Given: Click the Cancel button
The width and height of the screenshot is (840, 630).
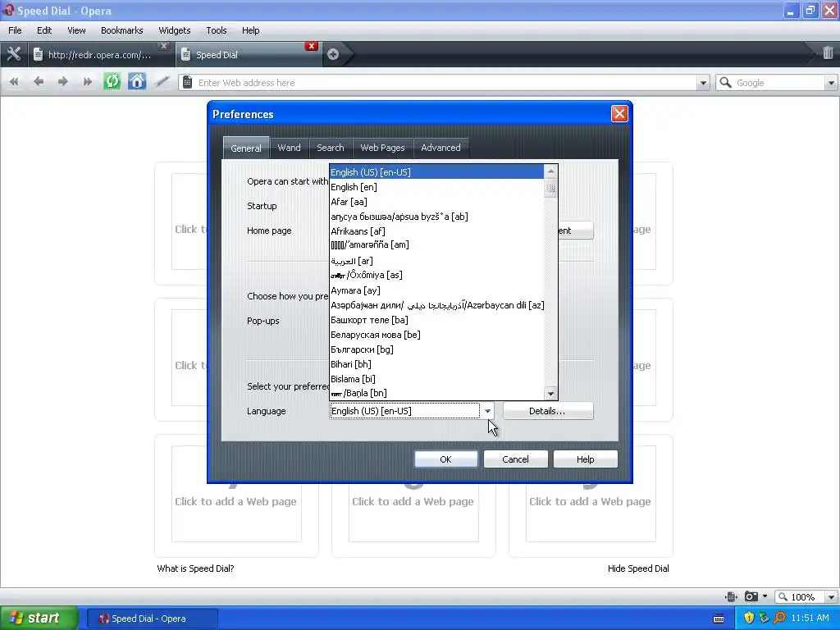Looking at the screenshot, I should (515, 459).
